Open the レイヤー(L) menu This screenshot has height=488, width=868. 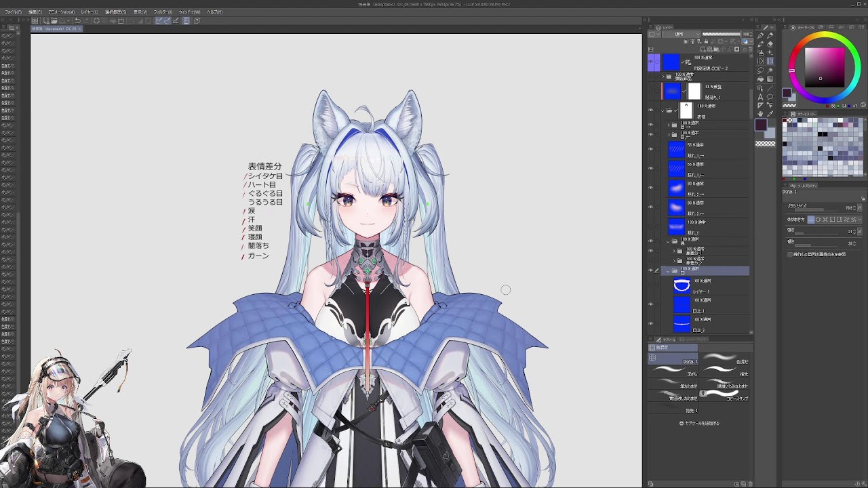[90, 12]
